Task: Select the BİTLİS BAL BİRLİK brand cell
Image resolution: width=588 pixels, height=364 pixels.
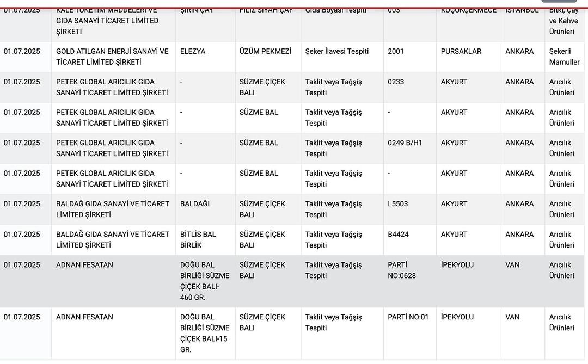Action: [x=198, y=239]
